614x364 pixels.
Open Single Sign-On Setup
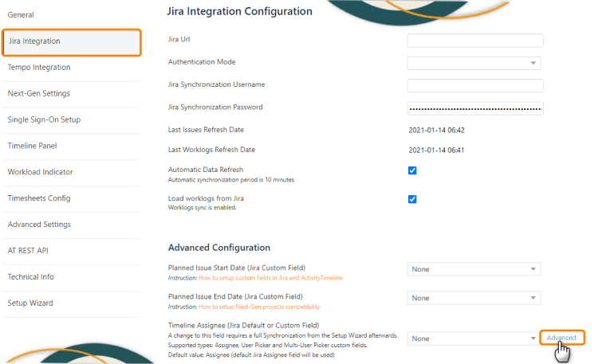click(x=44, y=119)
